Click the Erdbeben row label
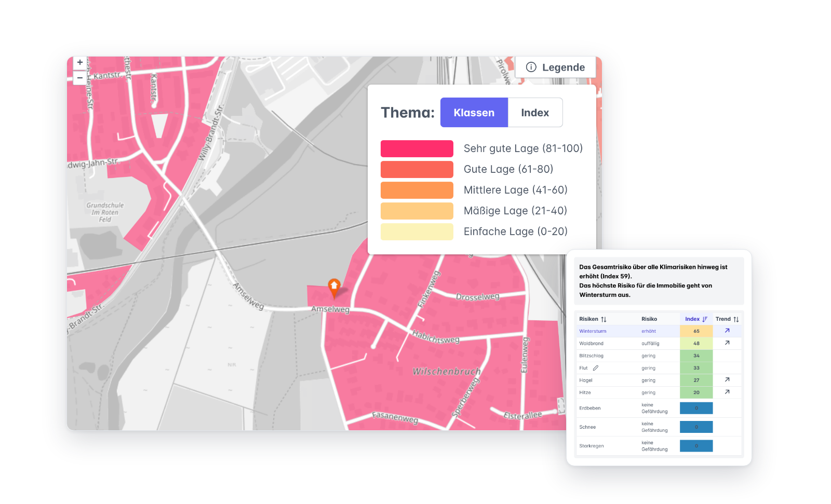831x504 pixels. coord(590,408)
